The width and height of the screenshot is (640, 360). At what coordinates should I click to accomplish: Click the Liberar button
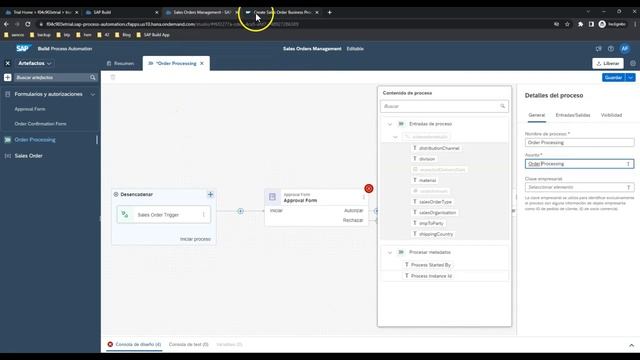click(x=608, y=63)
